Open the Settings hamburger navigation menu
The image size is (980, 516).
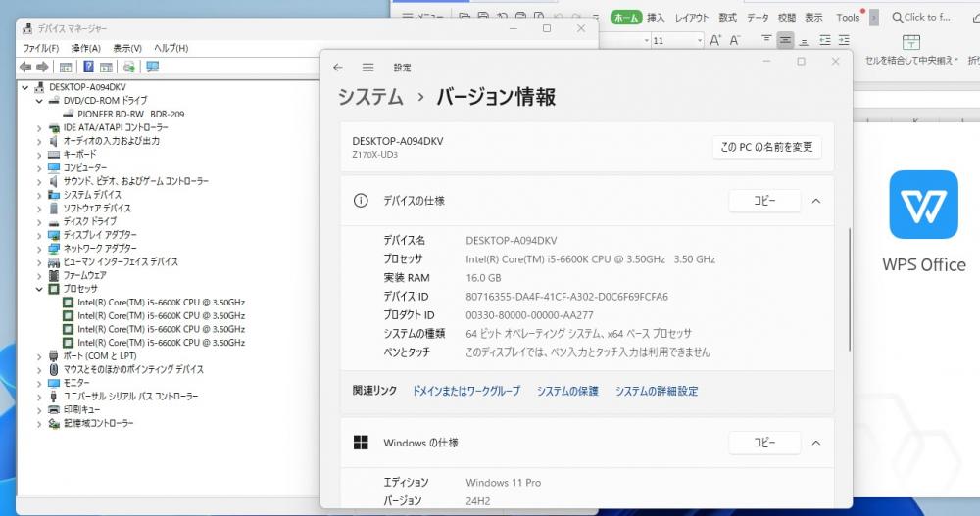pyautogui.click(x=368, y=68)
